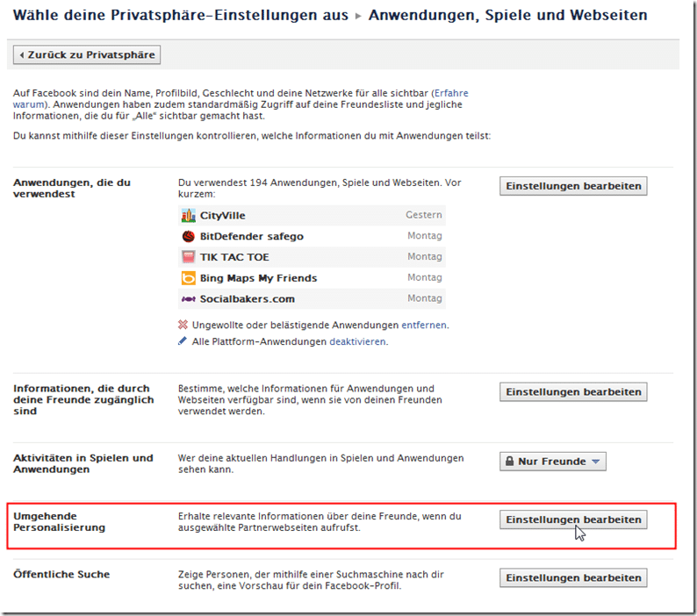Click the Aktivitäten in Spielen und Anwendungen heading
Image resolution: width=697 pixels, height=616 pixels.
point(83,463)
